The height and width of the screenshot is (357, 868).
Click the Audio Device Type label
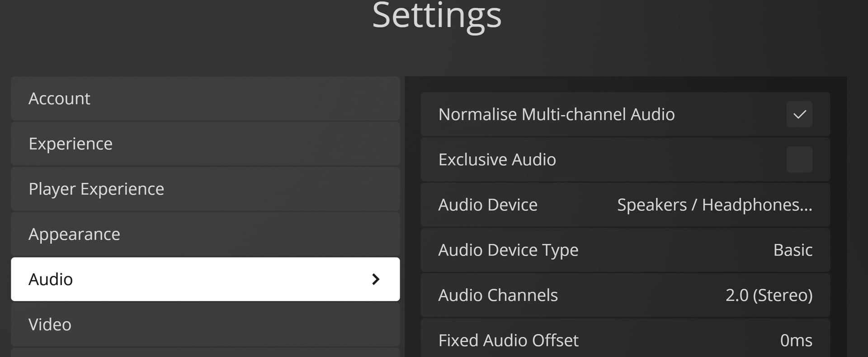508,250
